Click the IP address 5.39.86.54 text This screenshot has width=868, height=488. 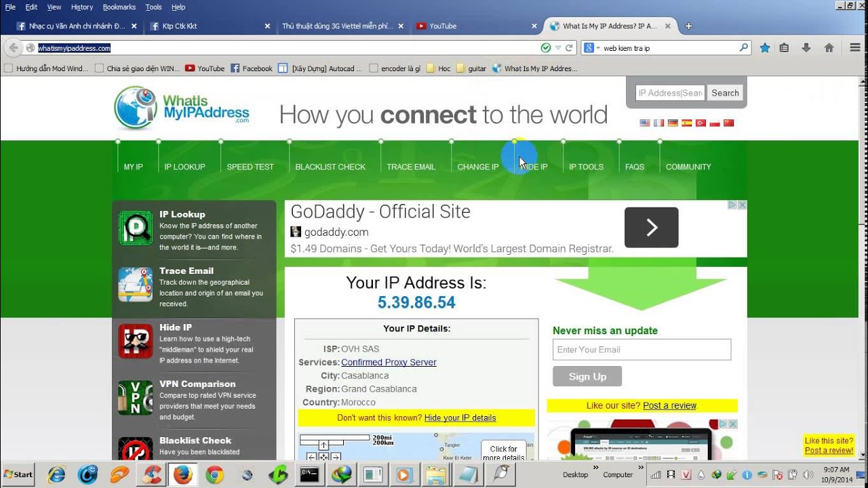pyautogui.click(x=416, y=302)
